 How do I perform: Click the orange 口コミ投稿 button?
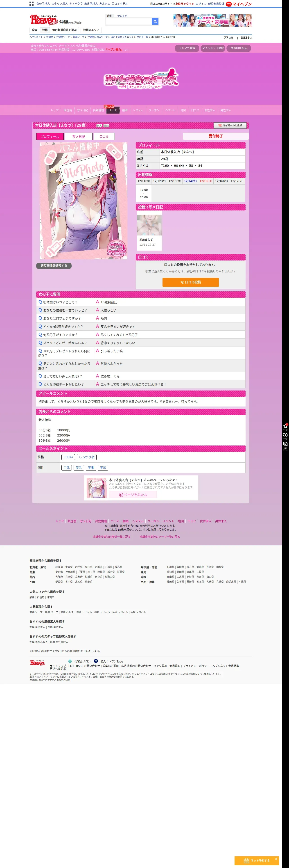coord(190,282)
